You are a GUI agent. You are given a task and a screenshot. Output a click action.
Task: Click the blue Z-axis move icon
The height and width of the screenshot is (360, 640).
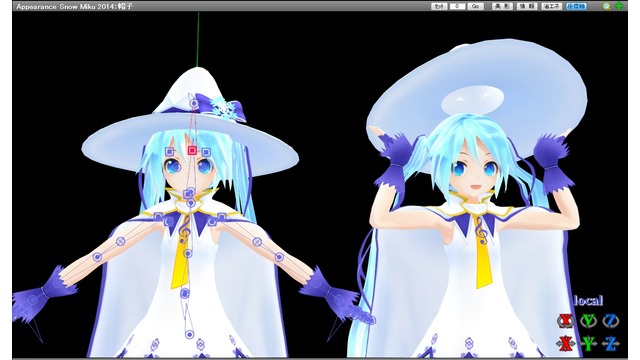[611, 343]
